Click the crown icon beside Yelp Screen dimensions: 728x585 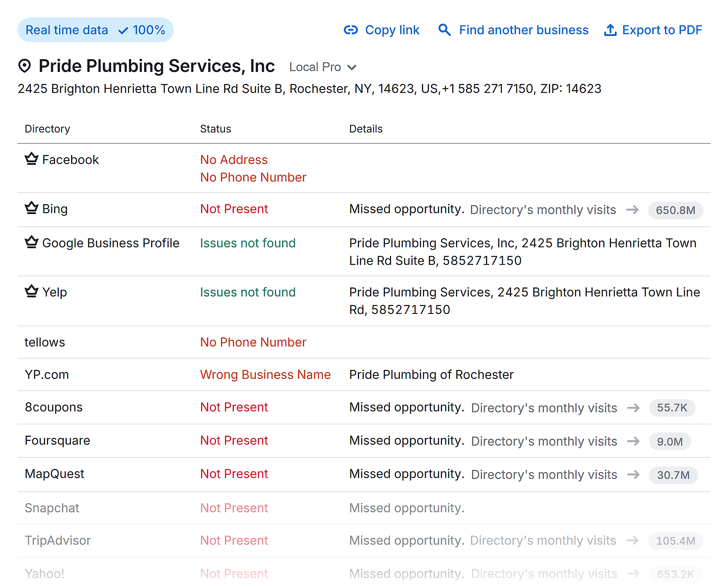(31, 291)
